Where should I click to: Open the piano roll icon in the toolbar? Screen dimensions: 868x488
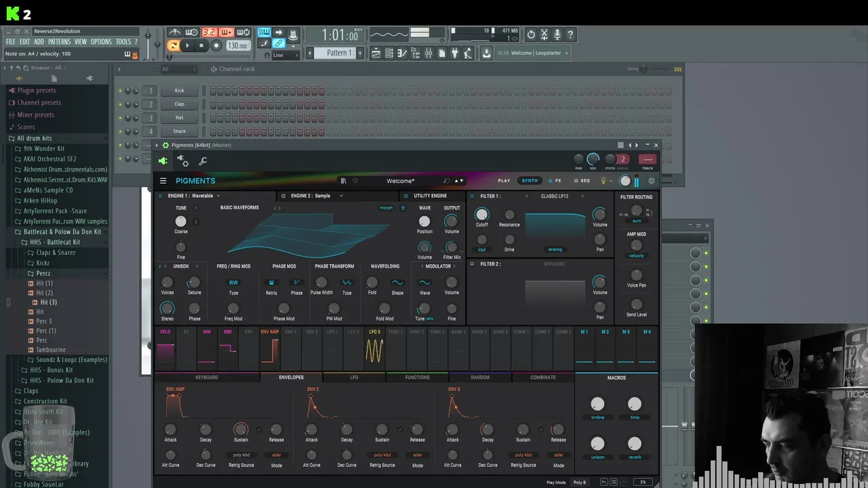[403, 53]
